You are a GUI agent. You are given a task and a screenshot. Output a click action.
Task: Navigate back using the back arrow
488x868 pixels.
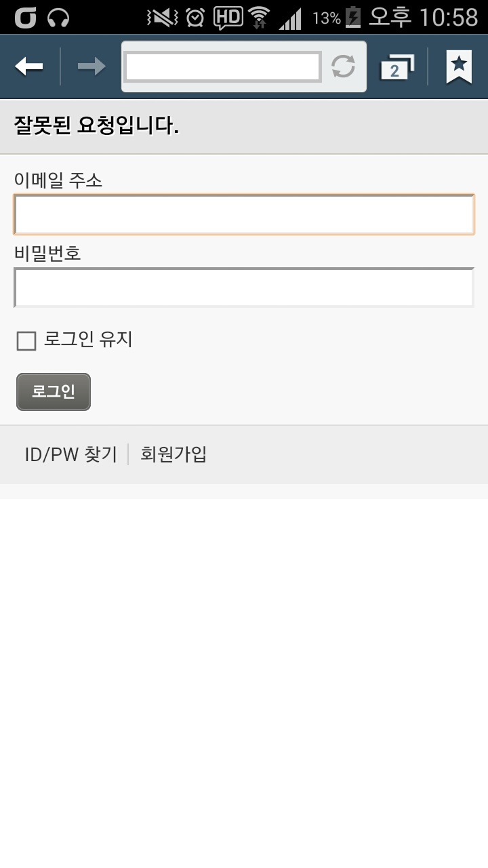28,66
